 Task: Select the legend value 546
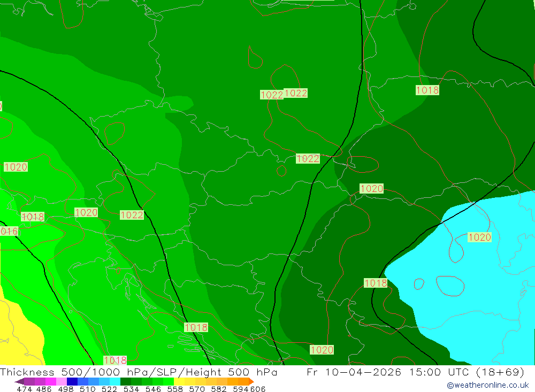153,389
